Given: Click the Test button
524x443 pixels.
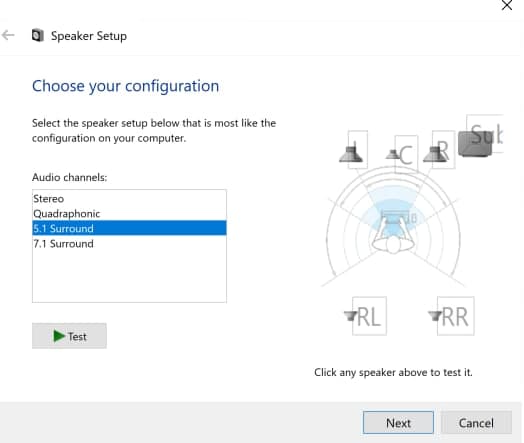Looking at the screenshot, I should [x=70, y=336].
